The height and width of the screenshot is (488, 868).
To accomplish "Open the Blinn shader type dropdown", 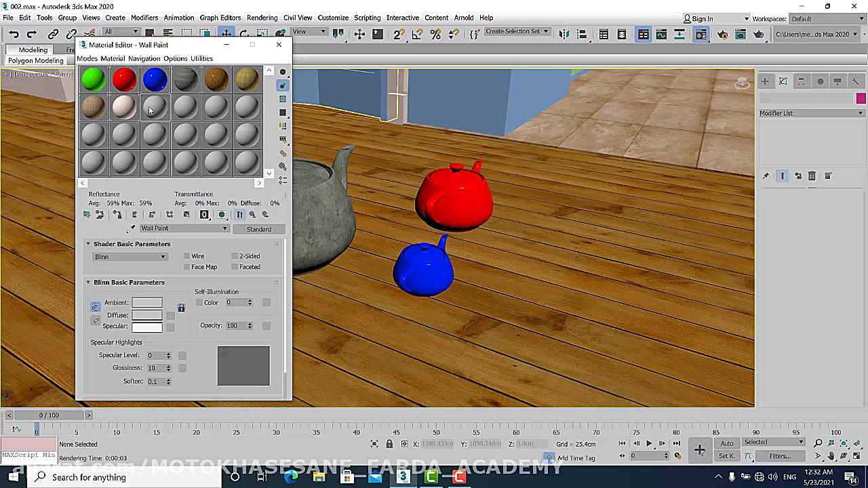I will (130, 257).
